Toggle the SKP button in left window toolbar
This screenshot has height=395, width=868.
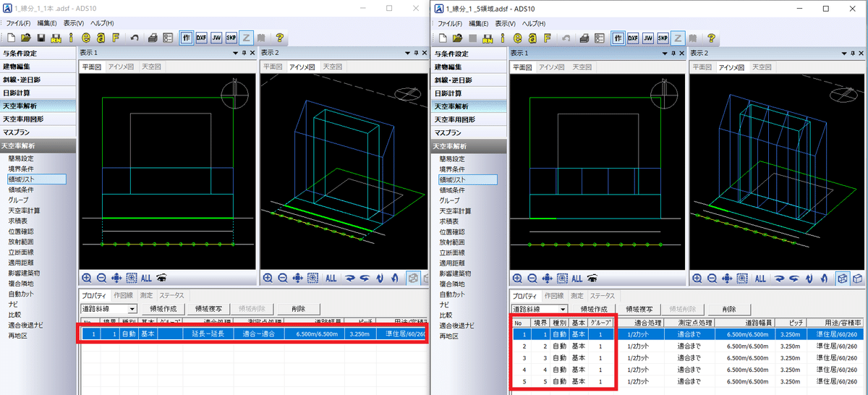pyautogui.click(x=231, y=38)
